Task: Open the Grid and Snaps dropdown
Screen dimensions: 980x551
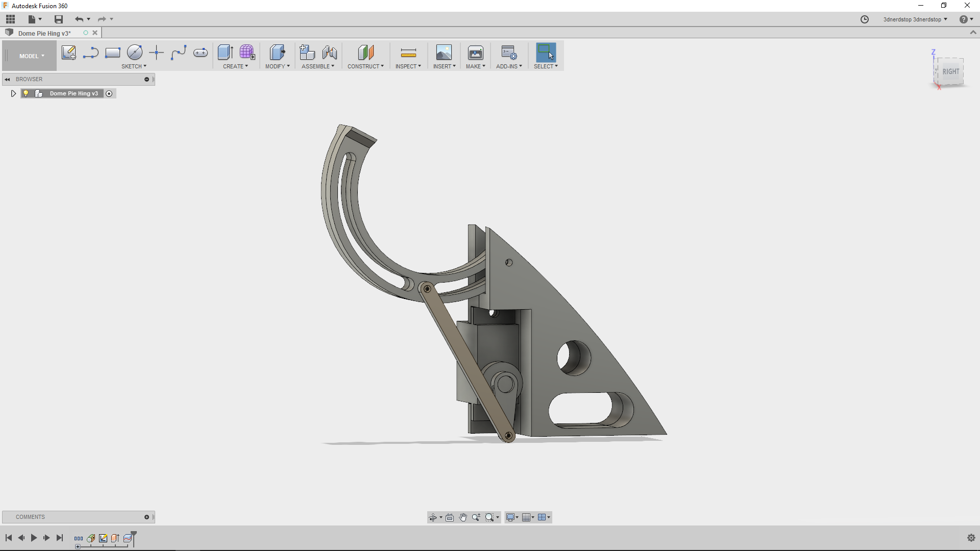Action: [528, 517]
